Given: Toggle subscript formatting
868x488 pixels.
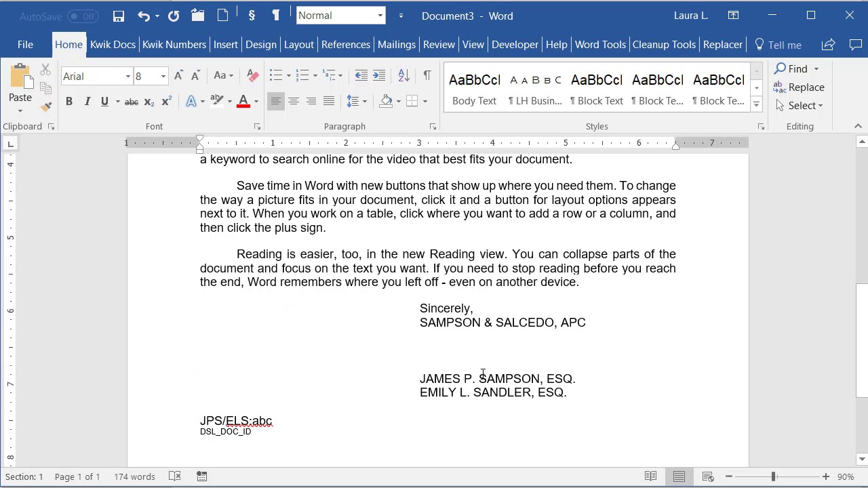Looking at the screenshot, I should pyautogui.click(x=149, y=102).
